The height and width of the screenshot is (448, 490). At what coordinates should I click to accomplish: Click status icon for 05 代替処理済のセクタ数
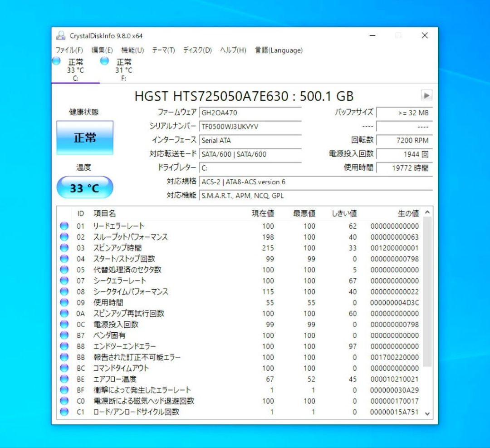tap(64, 270)
